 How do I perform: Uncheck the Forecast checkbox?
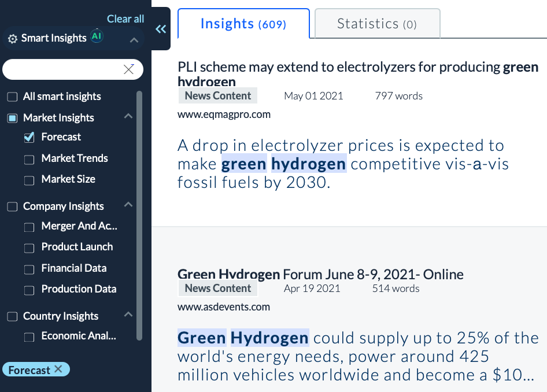pyautogui.click(x=29, y=138)
